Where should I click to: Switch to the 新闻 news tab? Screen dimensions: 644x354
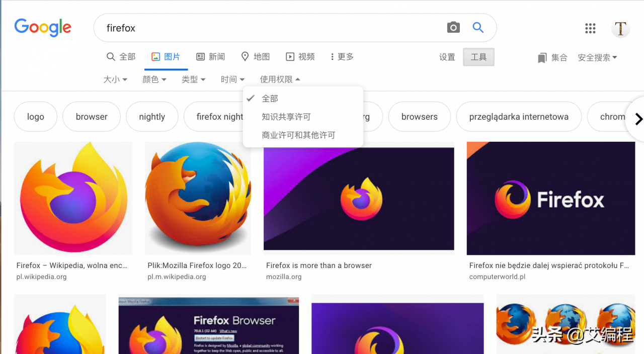coord(211,57)
